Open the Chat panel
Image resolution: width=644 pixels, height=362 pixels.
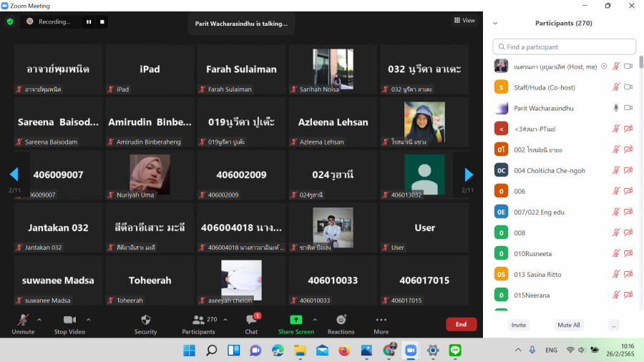click(x=251, y=323)
